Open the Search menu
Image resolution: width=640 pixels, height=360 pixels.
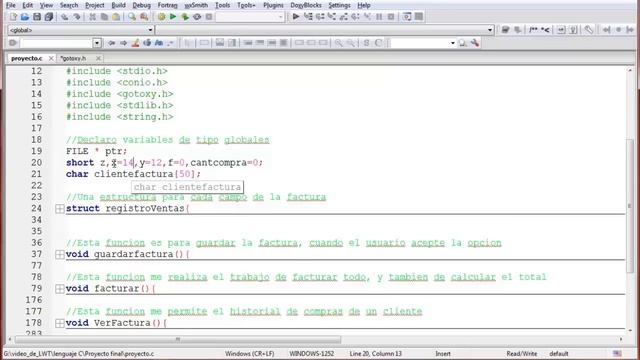tap(69, 5)
